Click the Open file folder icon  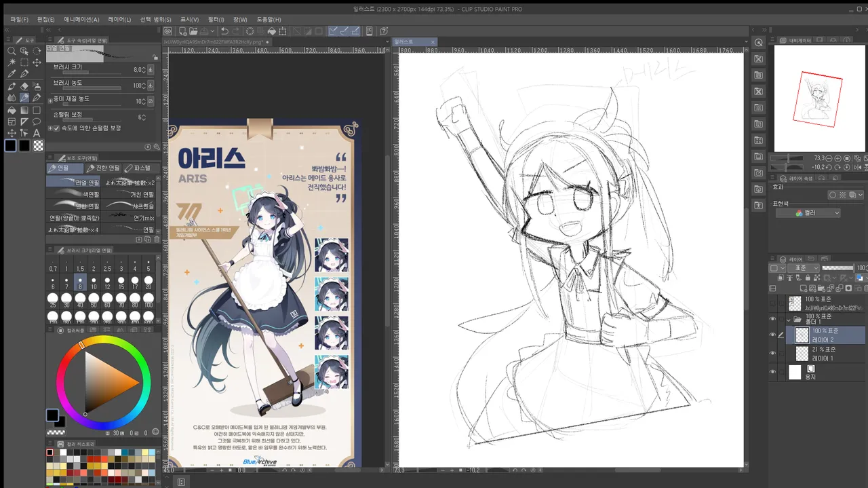193,31
